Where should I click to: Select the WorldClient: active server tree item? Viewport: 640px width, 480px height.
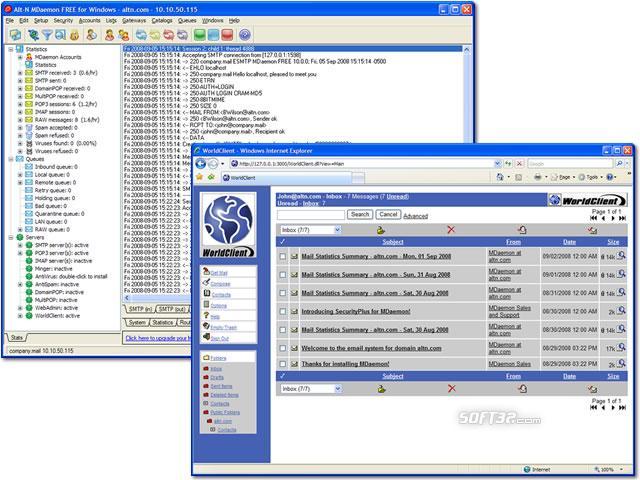click(57, 316)
